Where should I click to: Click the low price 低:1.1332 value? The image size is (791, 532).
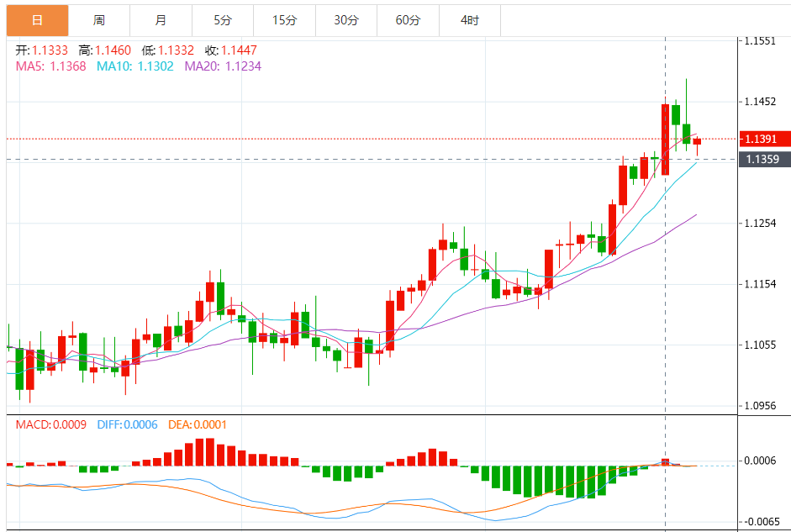click(168, 50)
